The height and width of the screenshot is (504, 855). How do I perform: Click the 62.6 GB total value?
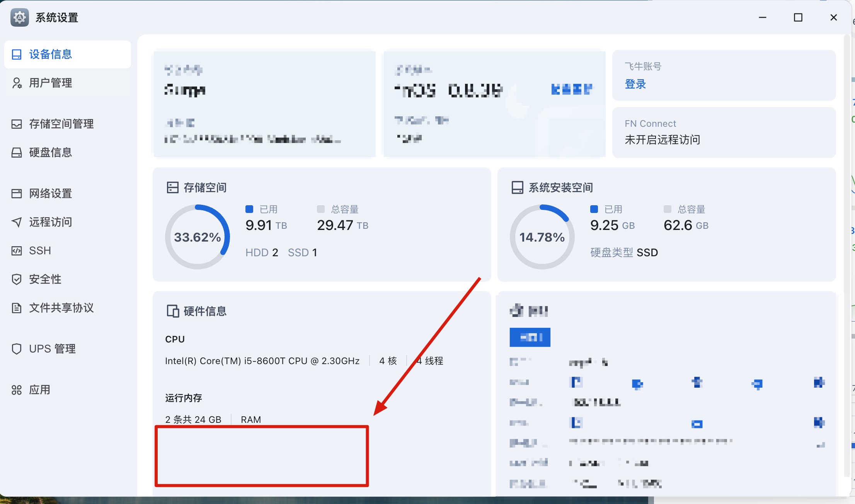pos(686,225)
